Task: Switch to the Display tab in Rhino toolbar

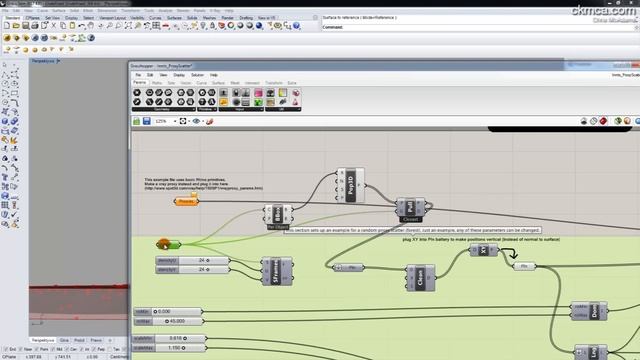Action: (71, 18)
